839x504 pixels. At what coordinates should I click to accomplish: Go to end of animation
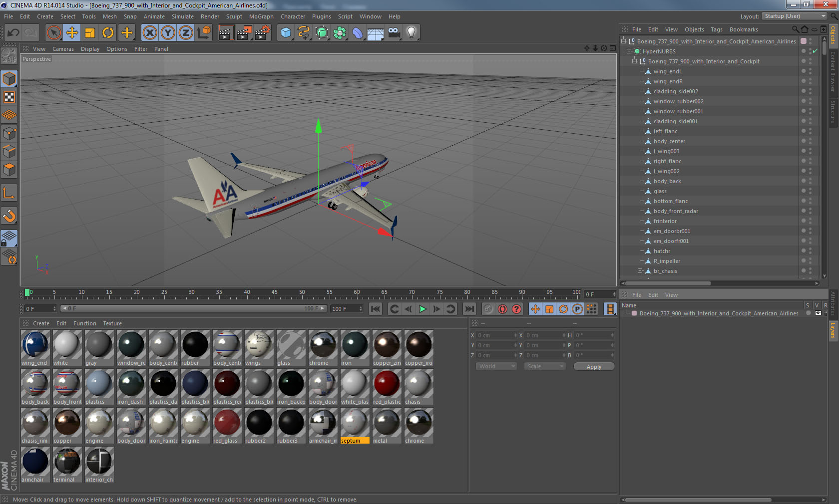coord(469,309)
